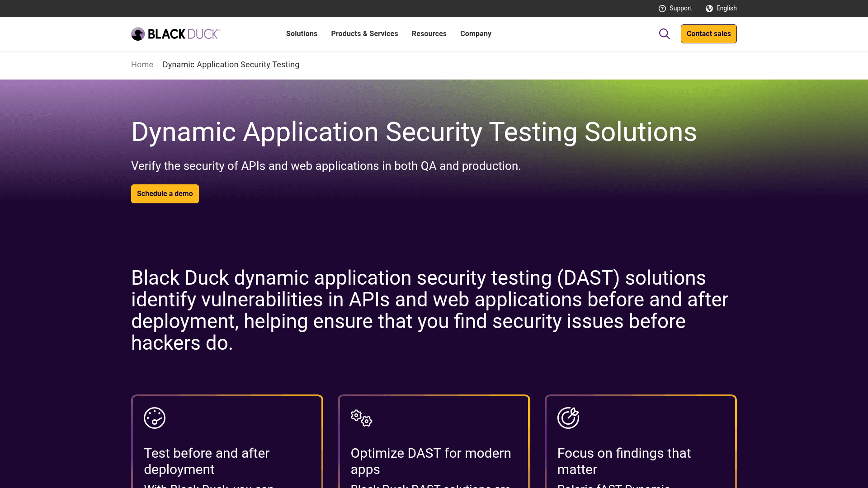Screen dimensions: 868x488
Task: Open the Solutions dropdown
Action: [x=302, y=33]
